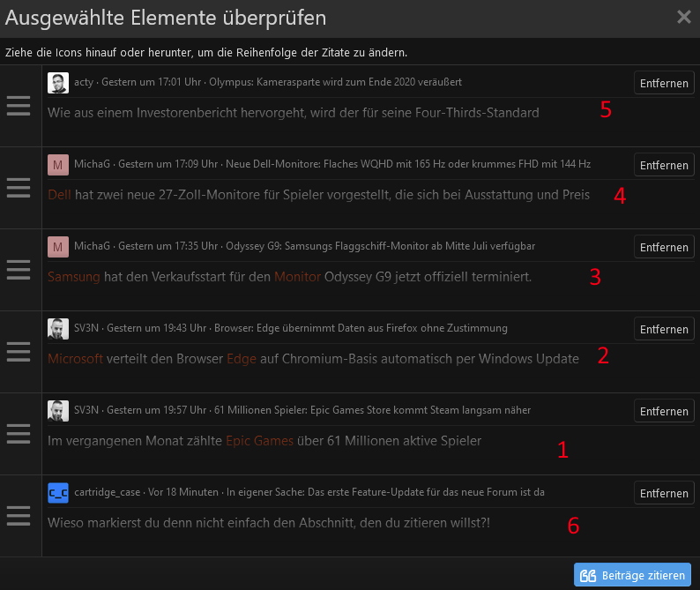700x590 pixels.
Task: Click the red Samsung link
Action: [x=74, y=277]
